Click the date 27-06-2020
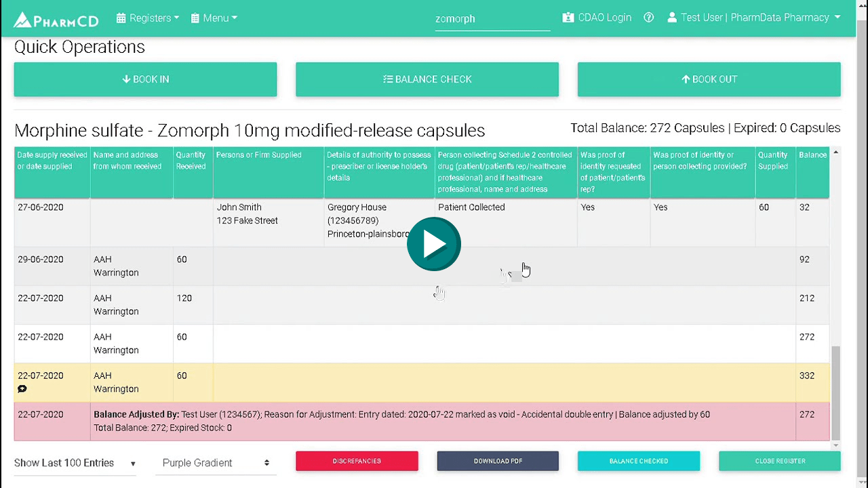The width and height of the screenshot is (868, 488). tap(41, 207)
